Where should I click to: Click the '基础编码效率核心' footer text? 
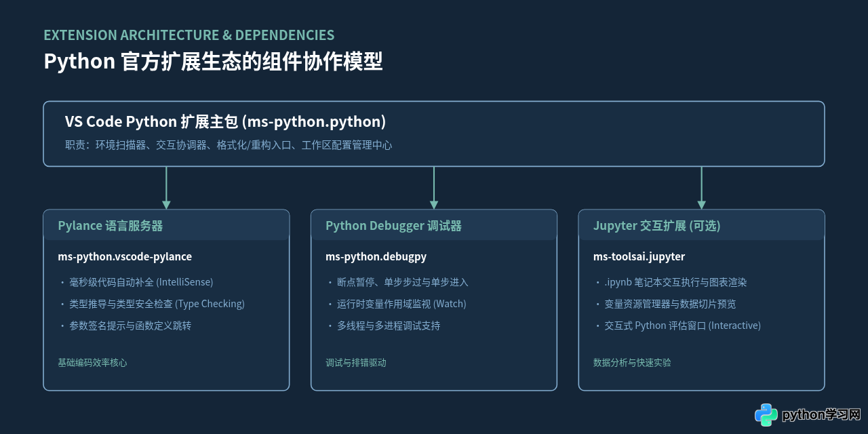[x=92, y=363]
